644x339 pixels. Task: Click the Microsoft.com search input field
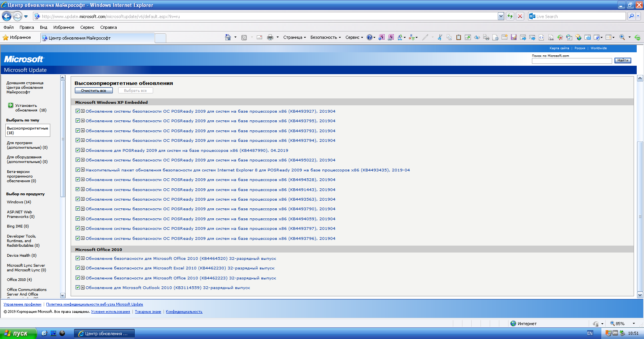571,61
